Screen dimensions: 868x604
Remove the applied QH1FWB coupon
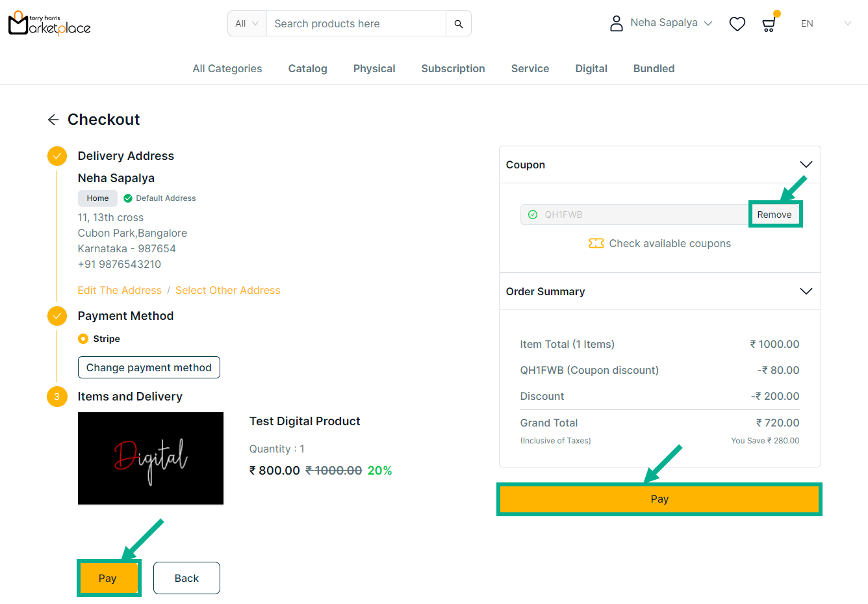(x=774, y=215)
